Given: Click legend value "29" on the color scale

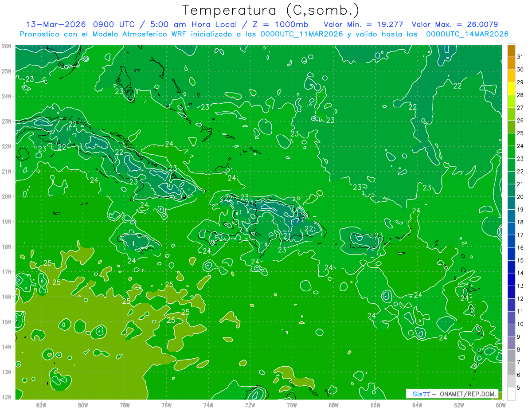Looking at the screenshot, I should coord(520,82).
